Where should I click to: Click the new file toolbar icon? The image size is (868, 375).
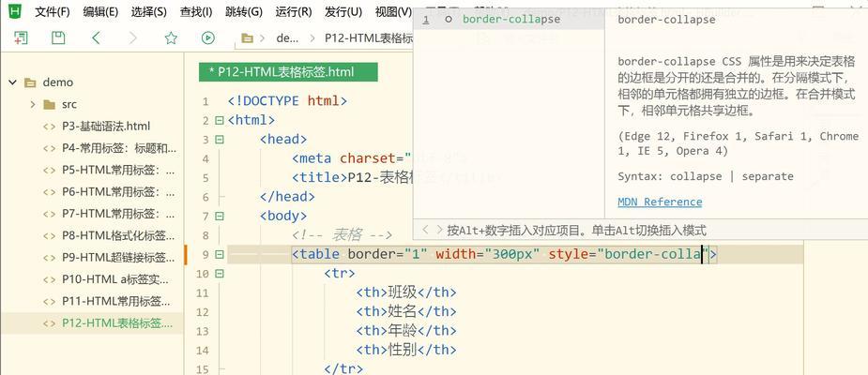tap(21, 37)
